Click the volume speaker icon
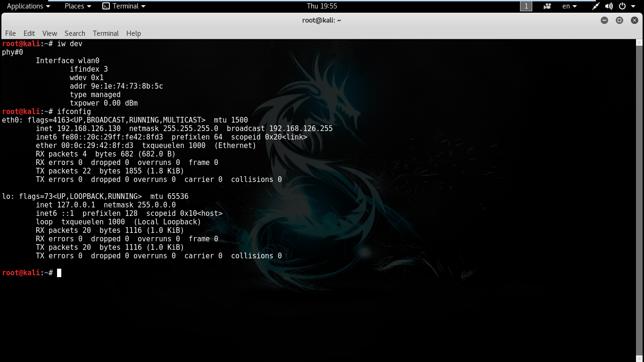The image size is (644, 362). click(x=609, y=6)
